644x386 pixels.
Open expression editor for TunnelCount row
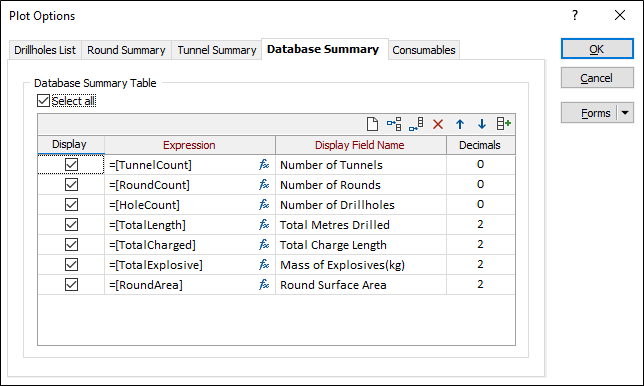pos(264,165)
